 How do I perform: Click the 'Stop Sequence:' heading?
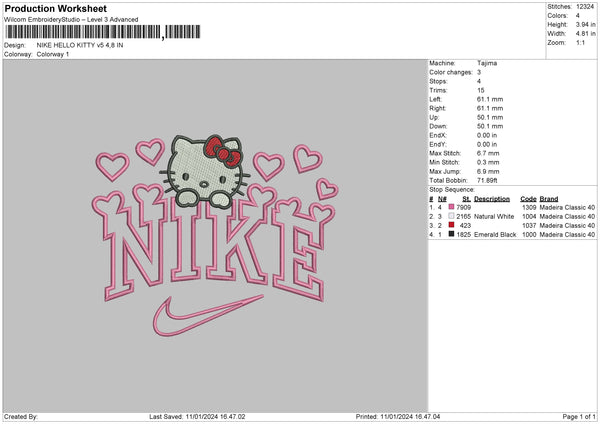452,190
